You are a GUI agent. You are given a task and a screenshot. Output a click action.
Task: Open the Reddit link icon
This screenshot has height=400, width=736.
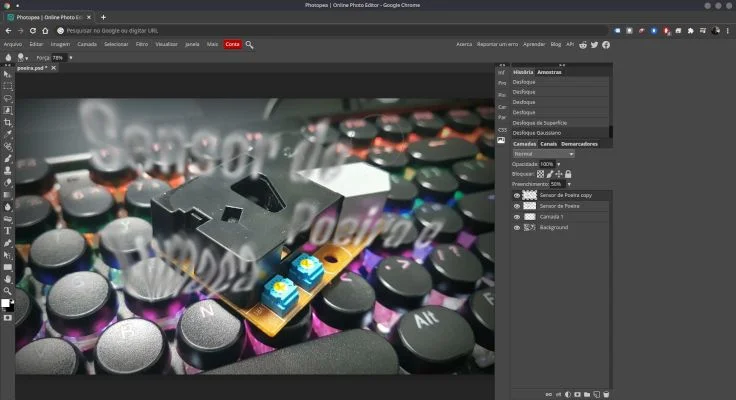[x=583, y=45]
